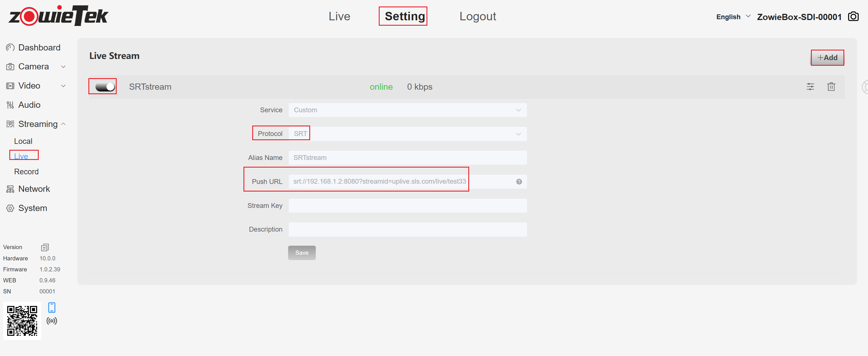Open the Protocol dropdown showing SRT
868x356 pixels.
coord(407,134)
